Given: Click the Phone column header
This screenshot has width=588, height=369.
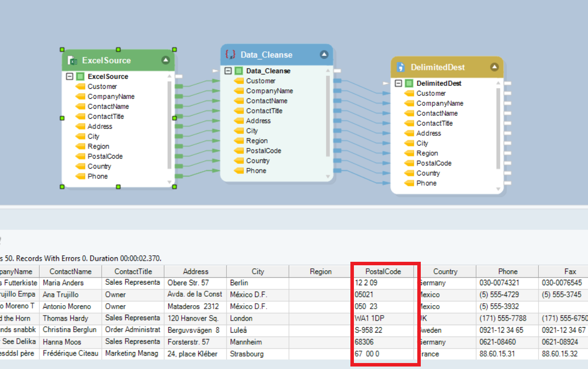Looking at the screenshot, I should pos(508,271).
